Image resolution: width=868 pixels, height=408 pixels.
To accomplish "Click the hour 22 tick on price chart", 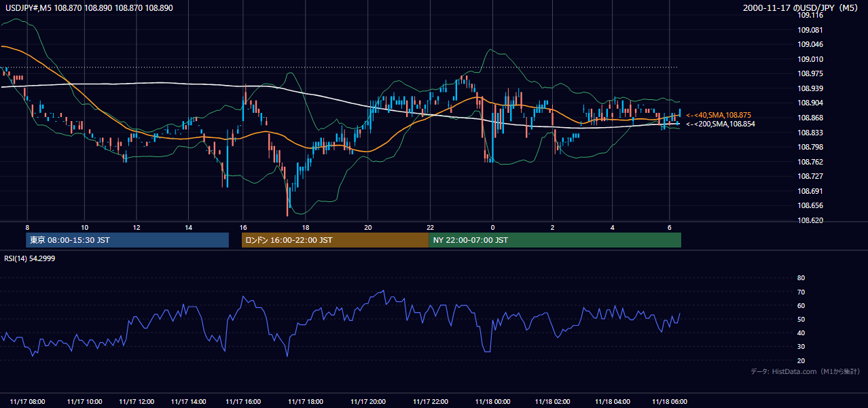I will pos(431,228).
